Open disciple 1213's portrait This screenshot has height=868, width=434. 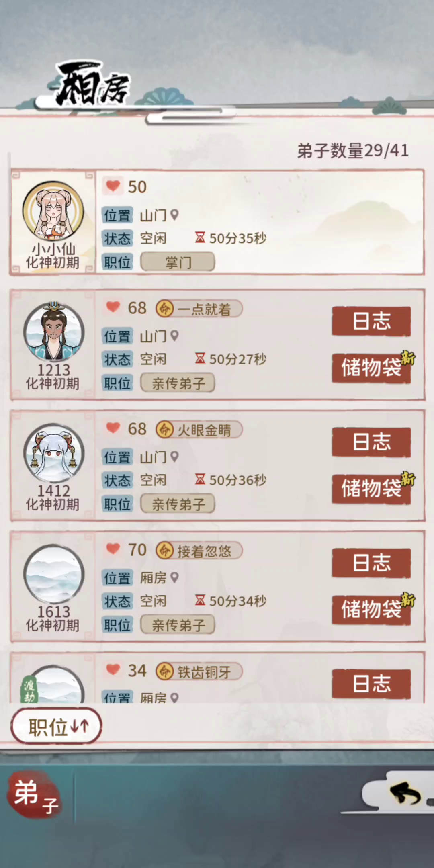[x=54, y=332]
